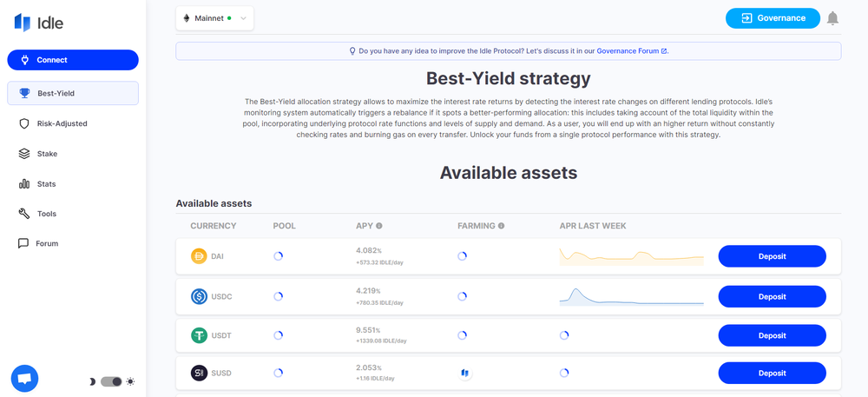Click the Idle logo in the sidebar
868x397 pixels.
tap(39, 23)
